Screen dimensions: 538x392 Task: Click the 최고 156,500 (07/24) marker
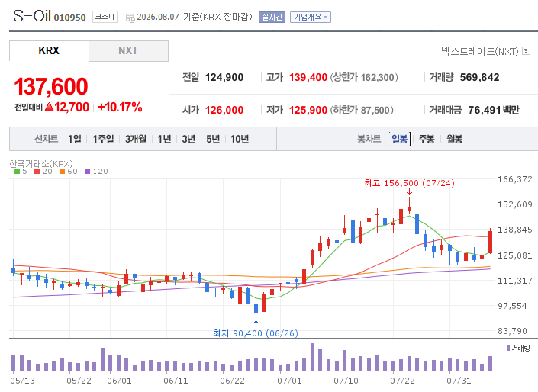coord(409,183)
